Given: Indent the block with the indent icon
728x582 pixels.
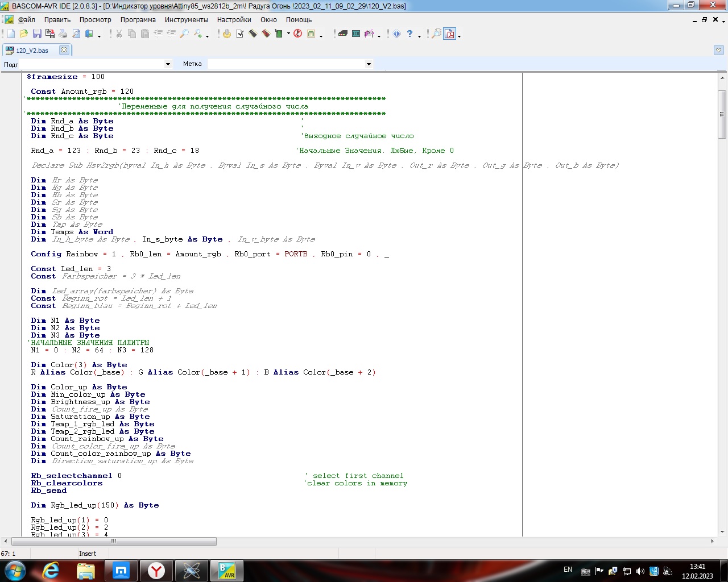Looking at the screenshot, I should 158,34.
